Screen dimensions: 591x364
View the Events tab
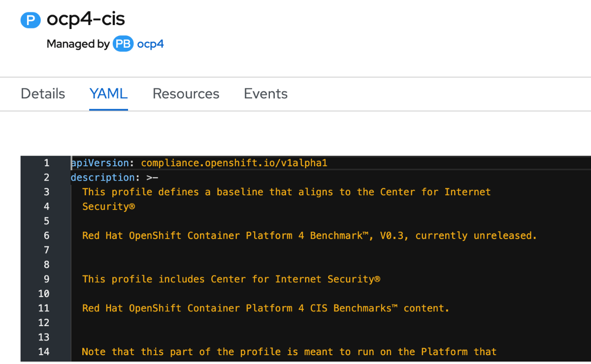(265, 93)
